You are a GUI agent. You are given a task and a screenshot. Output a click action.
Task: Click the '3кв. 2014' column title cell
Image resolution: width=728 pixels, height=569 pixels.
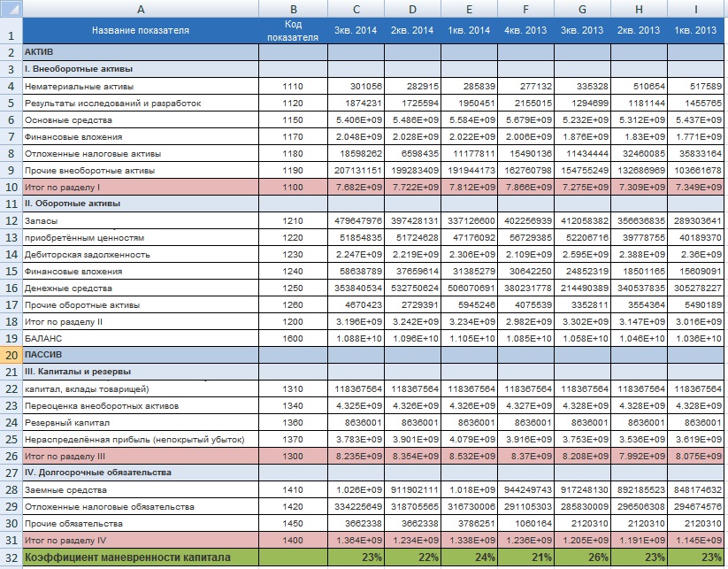(x=356, y=31)
